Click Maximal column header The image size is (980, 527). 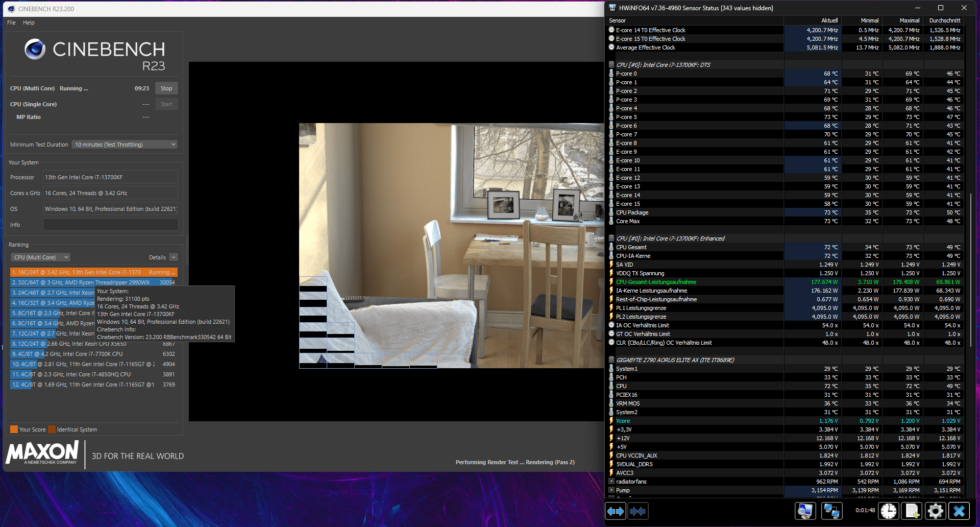(x=902, y=20)
